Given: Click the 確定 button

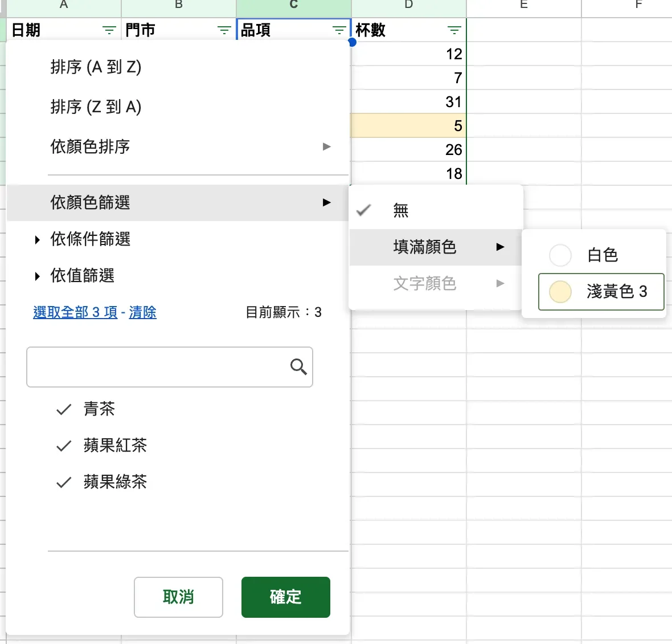Looking at the screenshot, I should pyautogui.click(x=286, y=597).
